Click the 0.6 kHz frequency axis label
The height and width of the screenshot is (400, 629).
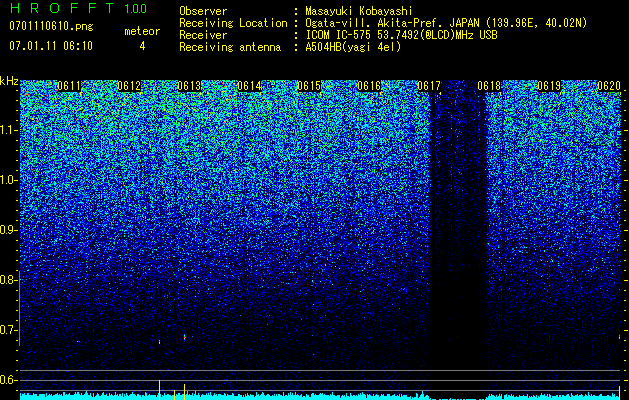9,380
